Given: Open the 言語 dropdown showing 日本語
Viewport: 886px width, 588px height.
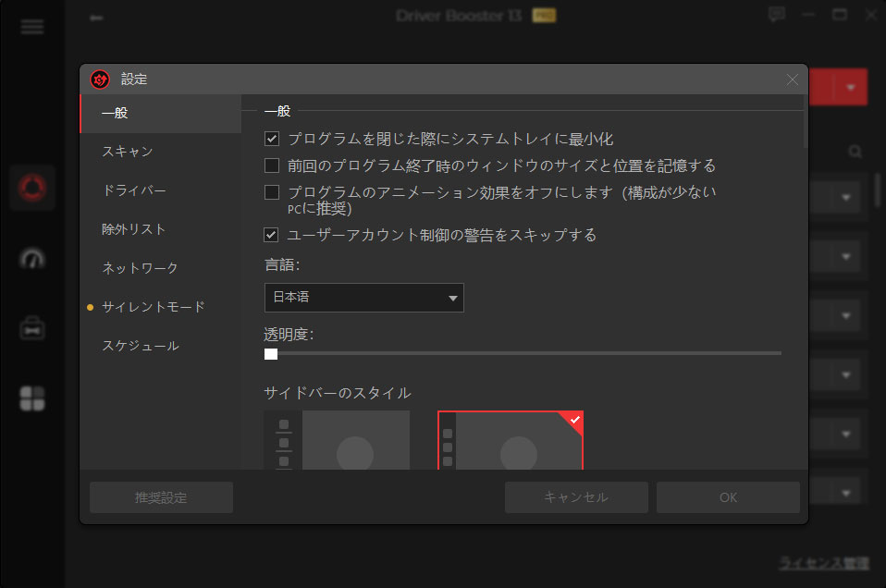Looking at the screenshot, I should [x=363, y=298].
